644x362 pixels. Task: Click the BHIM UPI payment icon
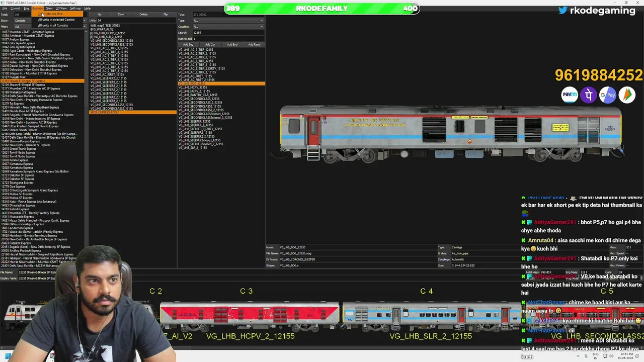coord(627,95)
